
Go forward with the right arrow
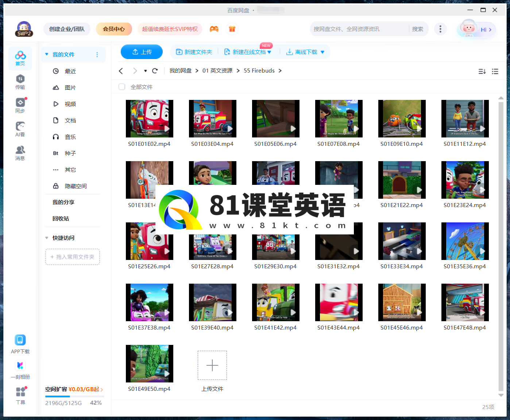point(135,71)
